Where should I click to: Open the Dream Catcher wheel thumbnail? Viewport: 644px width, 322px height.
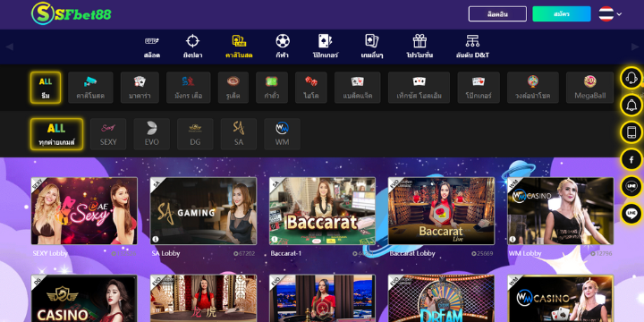point(442,299)
